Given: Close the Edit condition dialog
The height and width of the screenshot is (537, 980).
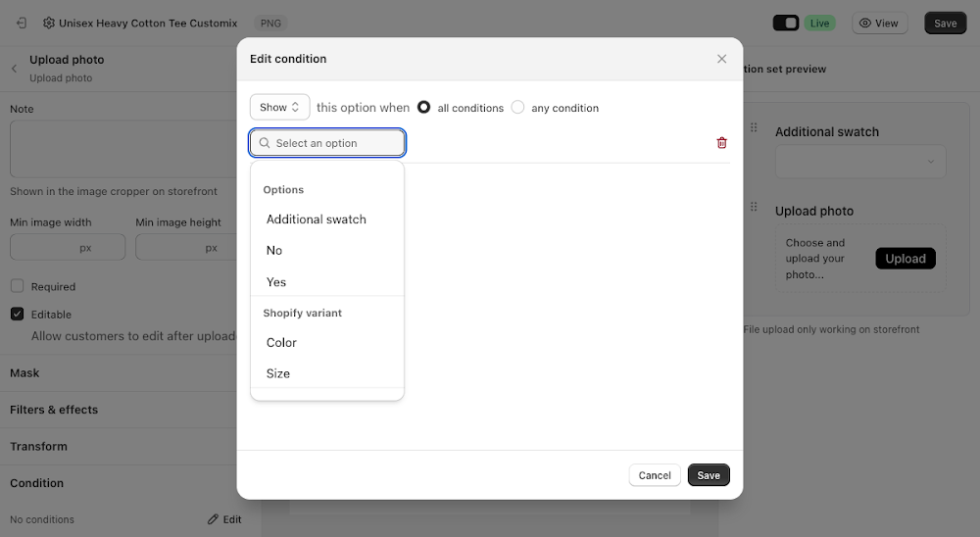Looking at the screenshot, I should tap(721, 59).
